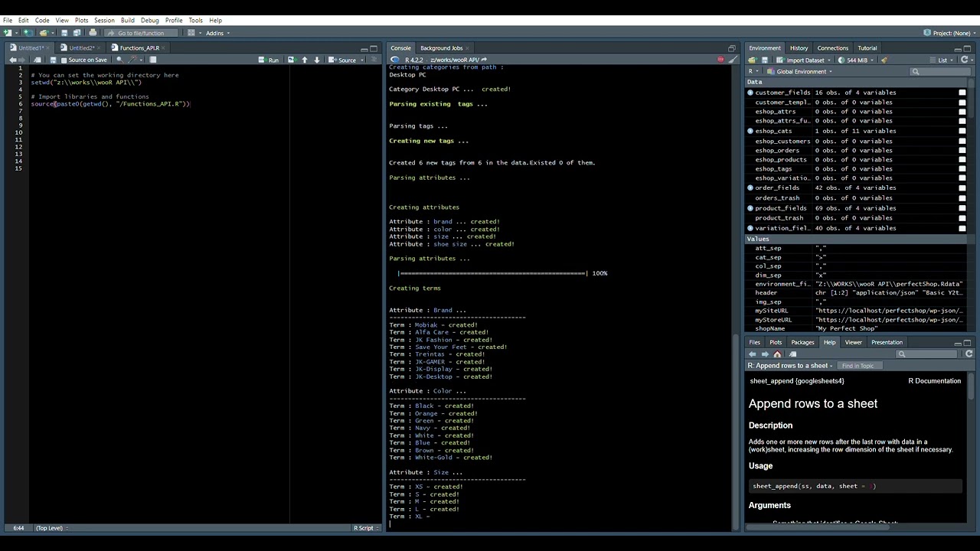Image resolution: width=980 pixels, height=551 pixels.
Task: Click the Help pane search field
Action: click(x=926, y=354)
